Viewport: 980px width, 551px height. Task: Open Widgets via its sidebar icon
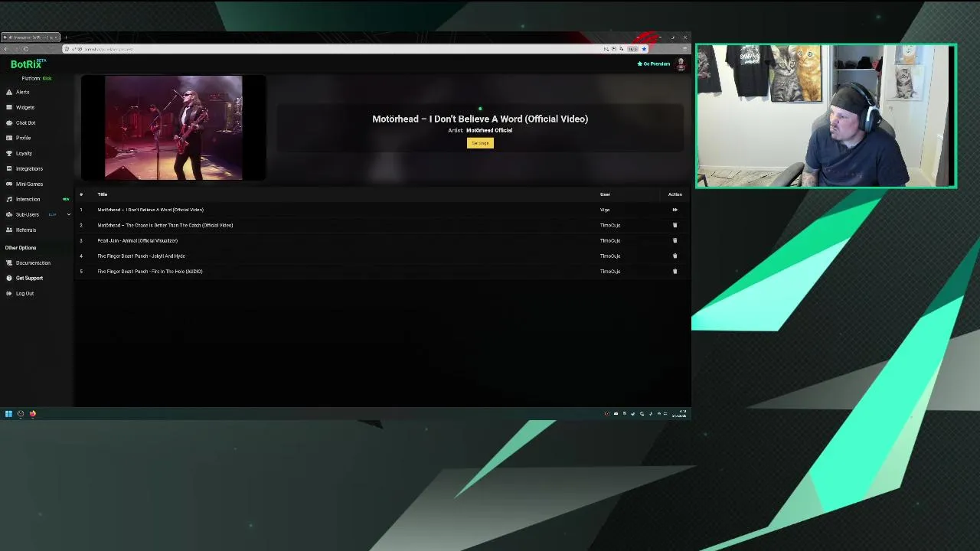[9, 107]
